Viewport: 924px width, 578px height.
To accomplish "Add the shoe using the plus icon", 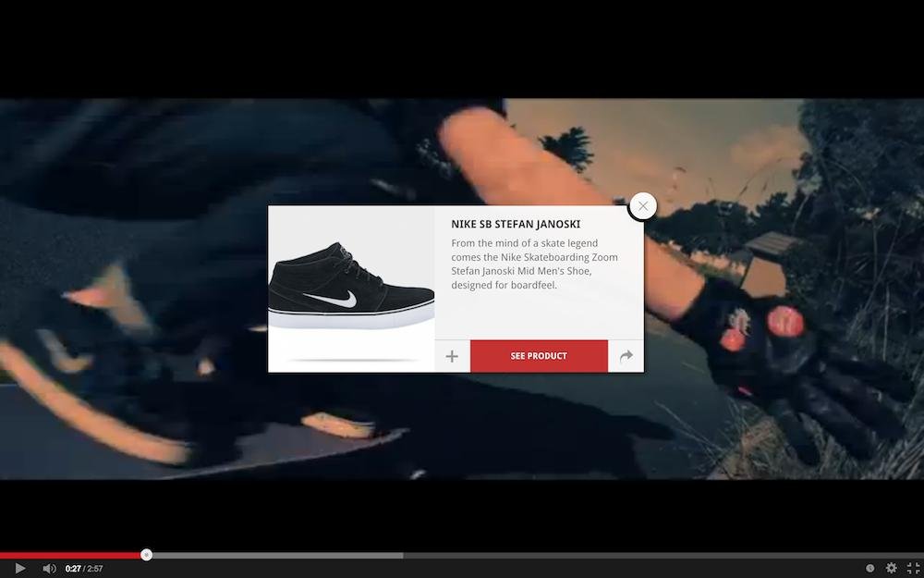I will [x=452, y=356].
